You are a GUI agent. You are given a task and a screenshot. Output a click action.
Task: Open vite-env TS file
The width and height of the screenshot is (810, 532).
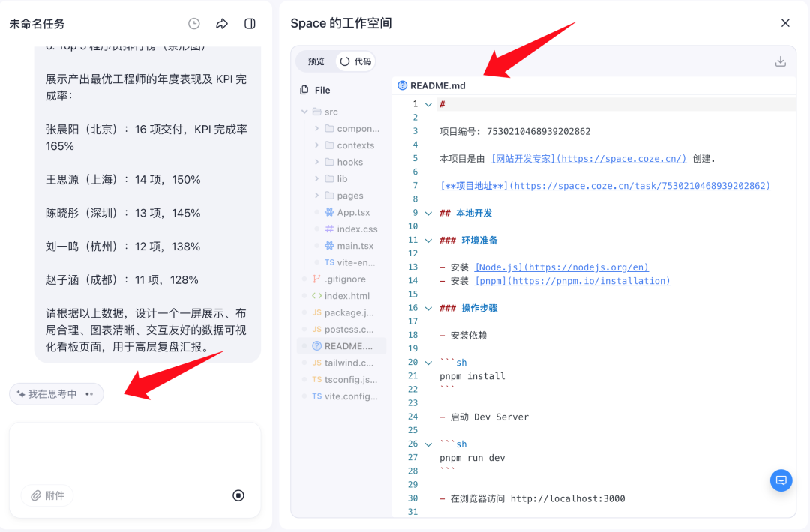(x=349, y=263)
